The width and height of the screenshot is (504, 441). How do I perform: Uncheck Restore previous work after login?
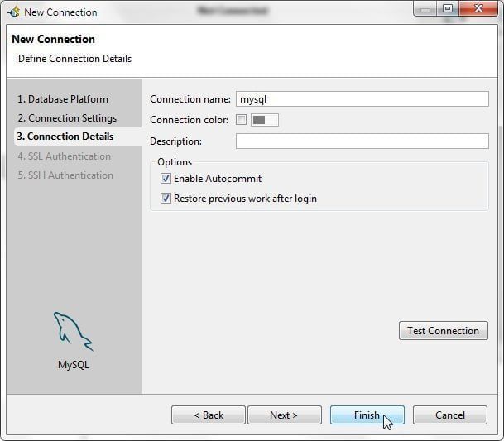pos(166,199)
